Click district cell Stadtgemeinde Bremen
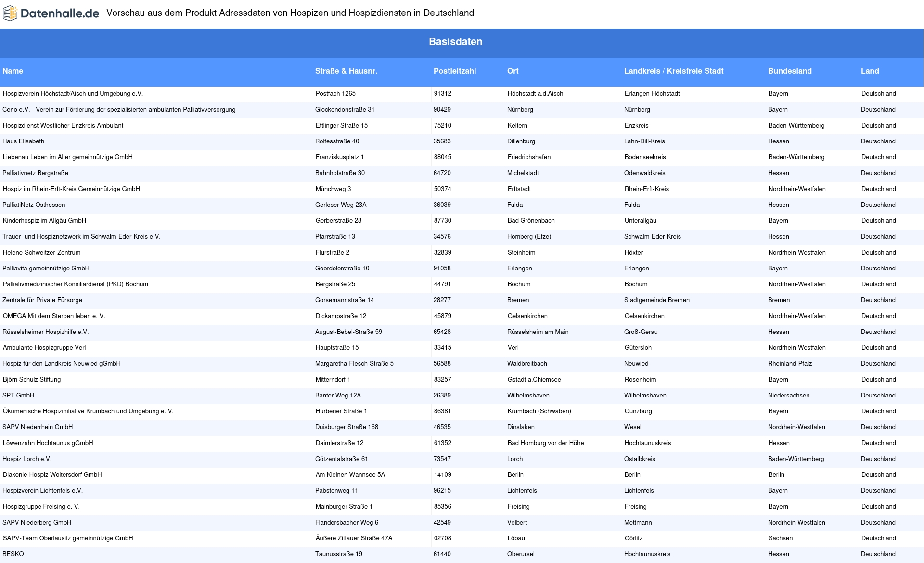Screen dimensions: 924x563 657,300
